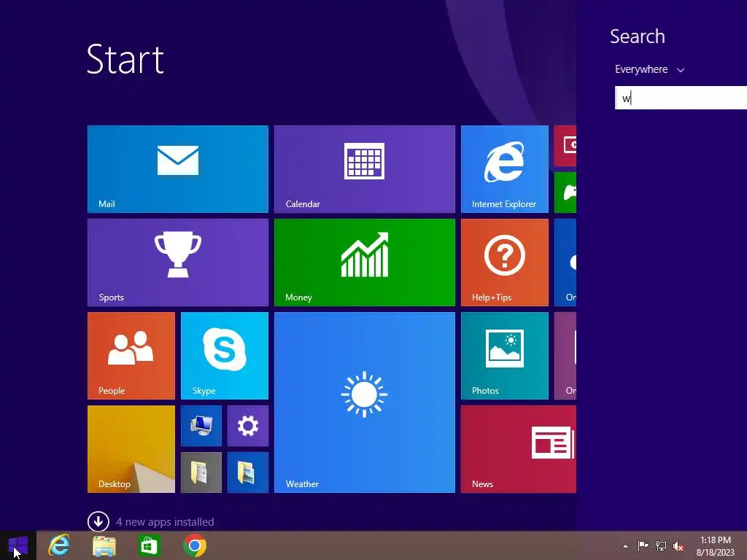This screenshot has height=560, width=747.
Task: Launch the Skype tile
Action: pos(225,356)
